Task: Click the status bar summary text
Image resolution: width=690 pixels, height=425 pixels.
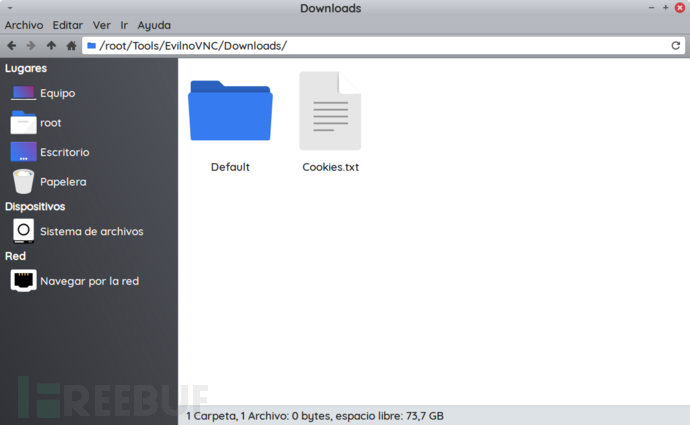Action: click(315, 416)
